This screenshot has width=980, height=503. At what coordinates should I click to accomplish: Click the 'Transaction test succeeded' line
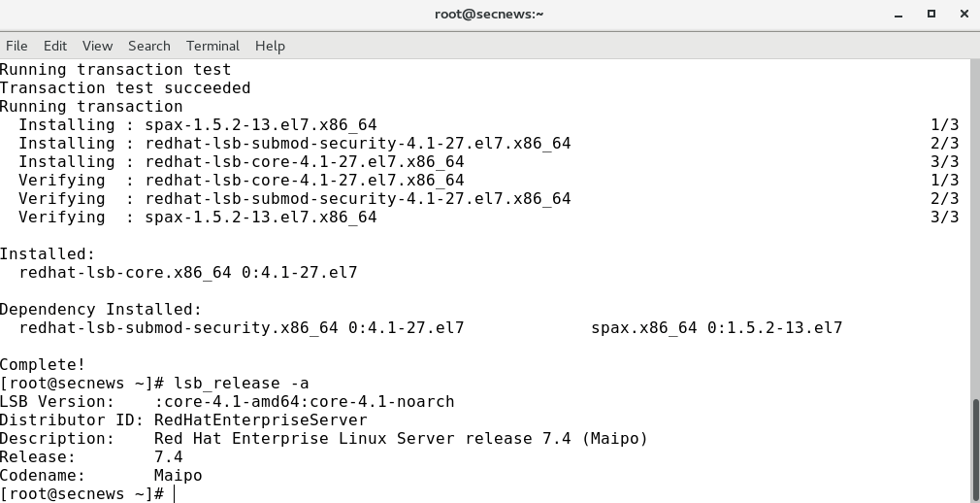click(125, 87)
